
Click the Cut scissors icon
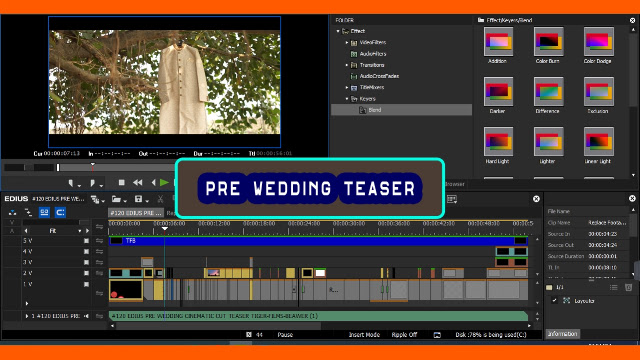[x=160, y=199]
